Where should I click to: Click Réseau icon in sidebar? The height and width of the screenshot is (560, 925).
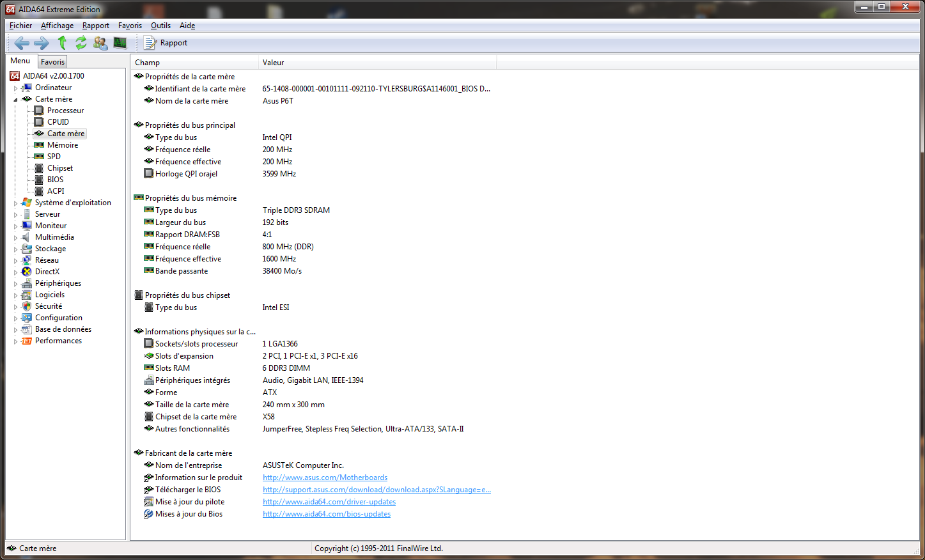click(x=27, y=260)
